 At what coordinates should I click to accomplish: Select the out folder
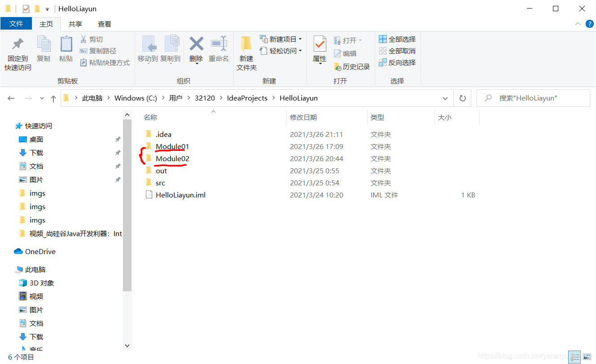[x=161, y=171]
